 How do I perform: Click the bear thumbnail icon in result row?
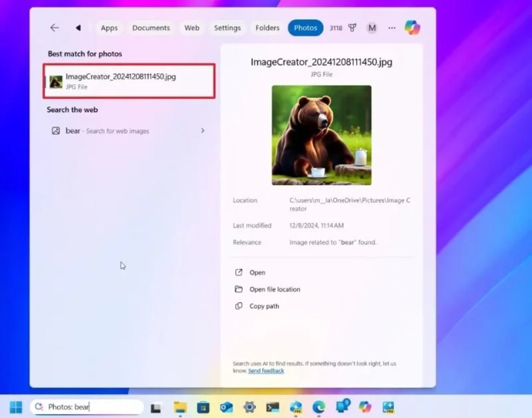point(56,82)
